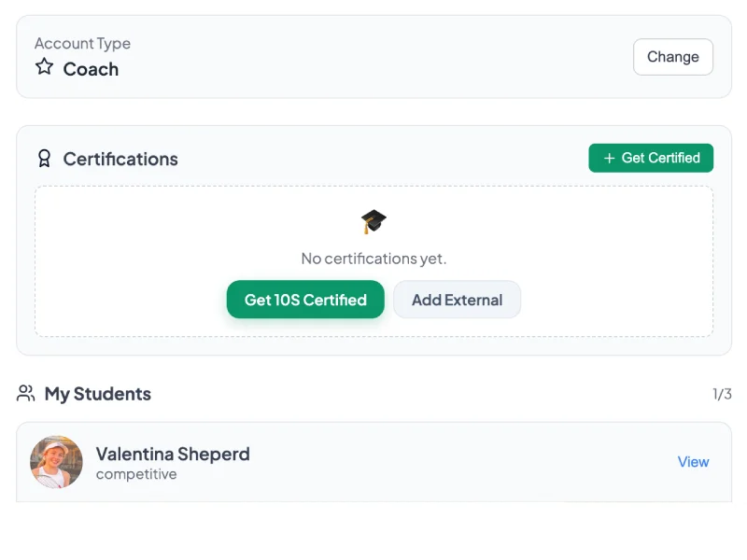Click the 'No certifications yet.' message
The width and height of the screenshot is (747, 560).
pyautogui.click(x=373, y=259)
